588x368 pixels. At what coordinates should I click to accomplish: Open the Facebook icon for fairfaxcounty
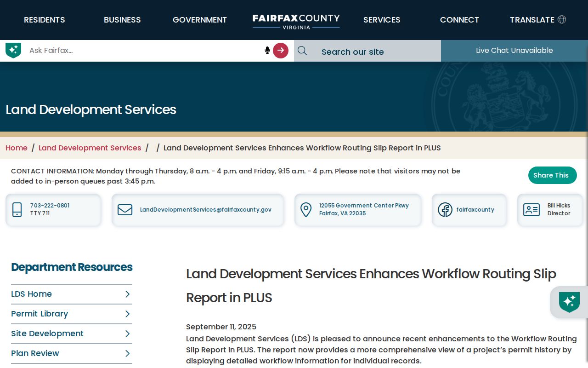(x=445, y=210)
